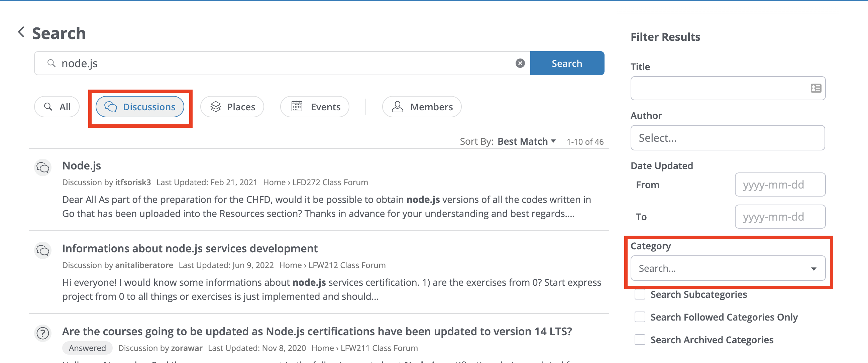Enable Search Archived Categories

639,340
